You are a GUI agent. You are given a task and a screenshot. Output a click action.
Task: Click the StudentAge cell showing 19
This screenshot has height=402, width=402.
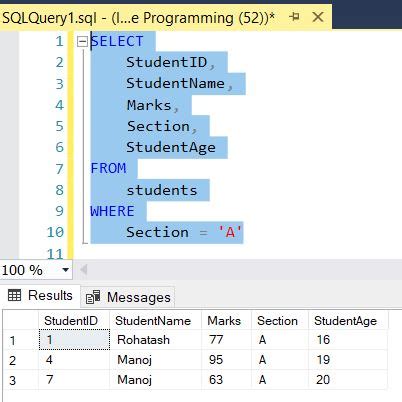pos(348,360)
